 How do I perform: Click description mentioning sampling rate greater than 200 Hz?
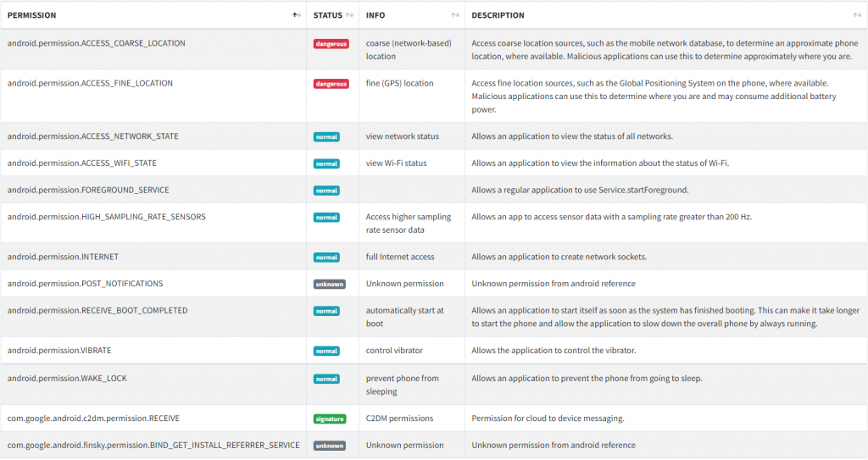click(612, 217)
